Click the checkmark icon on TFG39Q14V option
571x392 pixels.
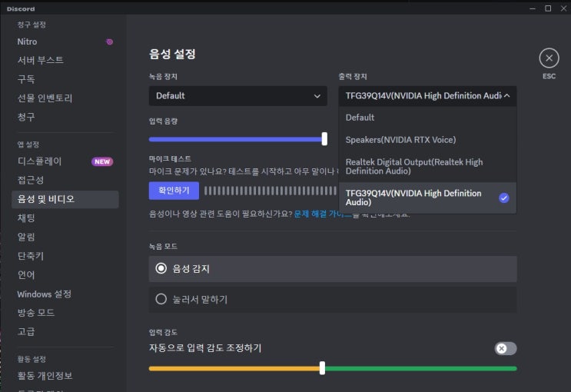coord(503,198)
